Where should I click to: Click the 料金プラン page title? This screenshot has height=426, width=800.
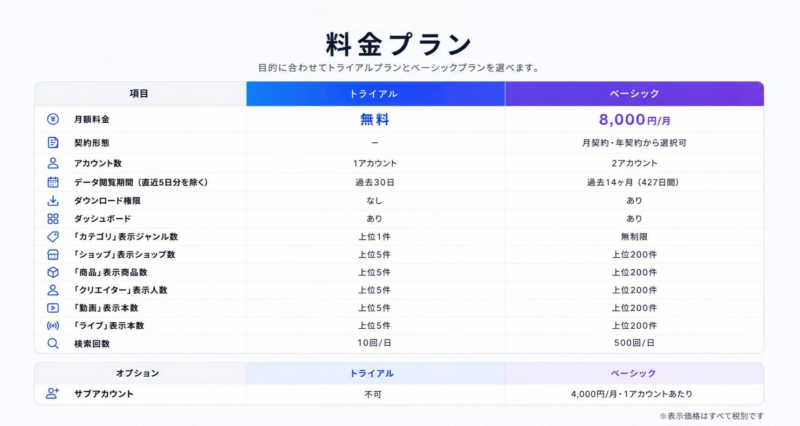398,45
